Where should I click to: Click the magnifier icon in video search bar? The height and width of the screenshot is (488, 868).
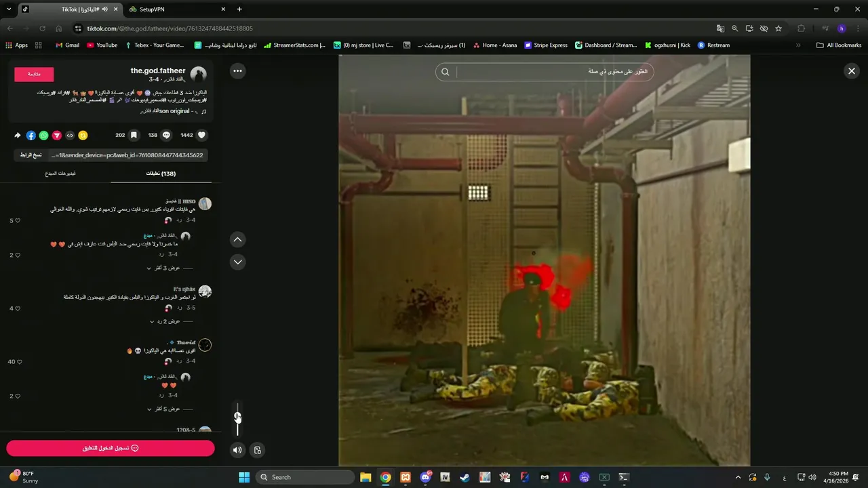tap(446, 72)
